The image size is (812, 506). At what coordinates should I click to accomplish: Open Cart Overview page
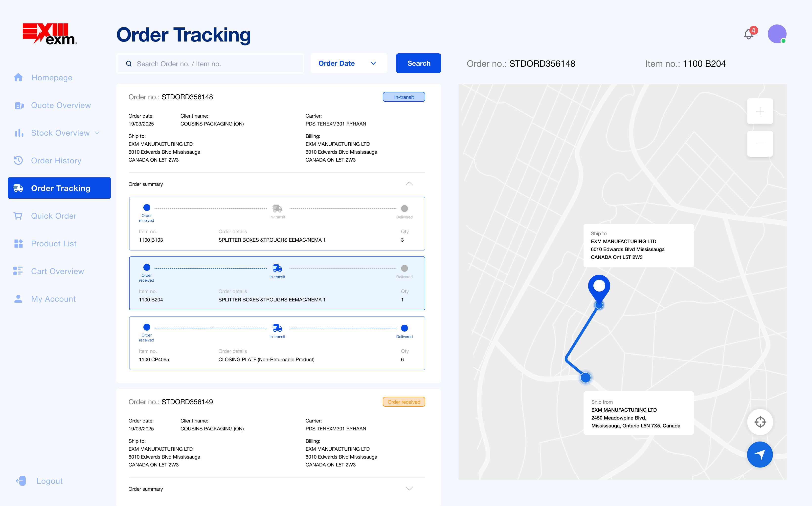[57, 271]
